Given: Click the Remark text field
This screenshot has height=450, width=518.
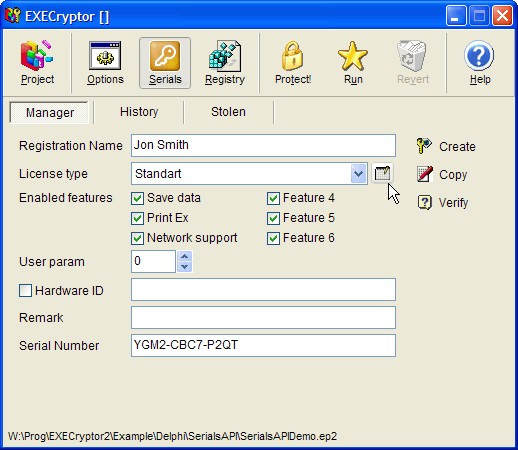Looking at the screenshot, I should tap(263, 317).
